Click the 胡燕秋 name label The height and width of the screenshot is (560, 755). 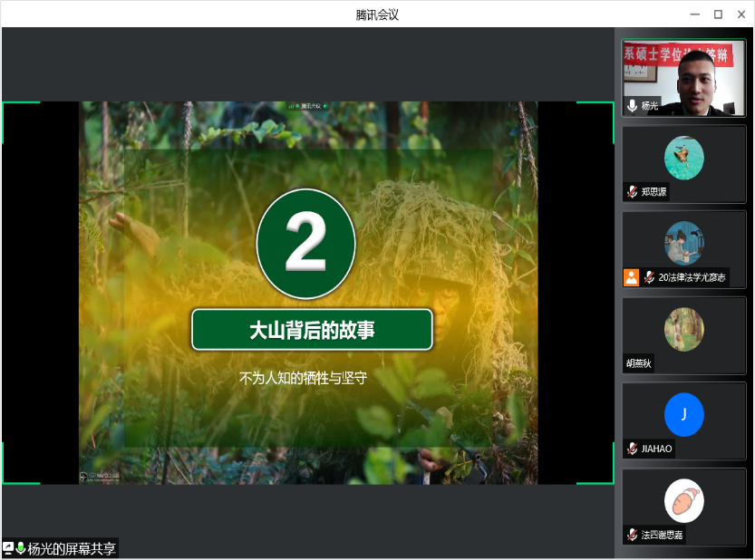pyautogui.click(x=638, y=363)
